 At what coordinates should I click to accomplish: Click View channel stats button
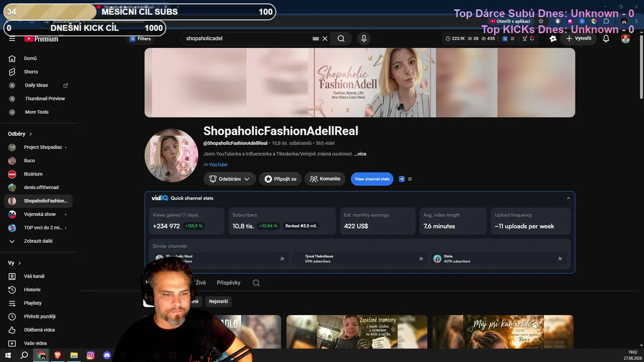tap(372, 179)
